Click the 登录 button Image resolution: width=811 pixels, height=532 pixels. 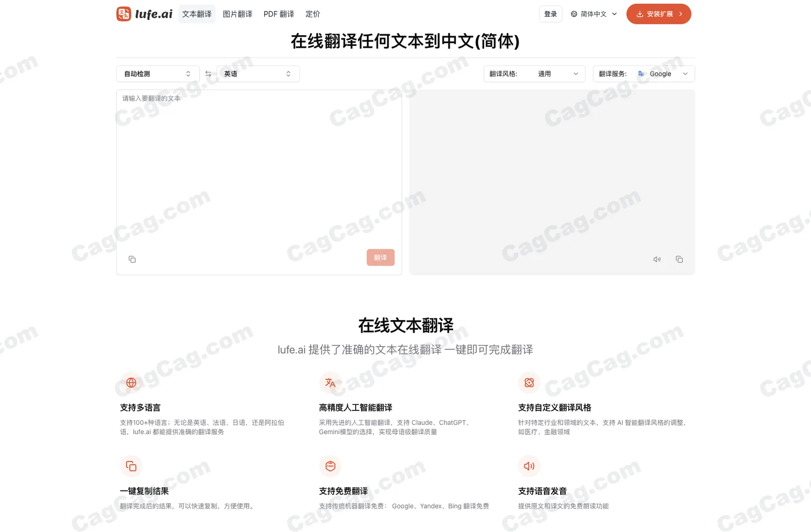click(550, 14)
